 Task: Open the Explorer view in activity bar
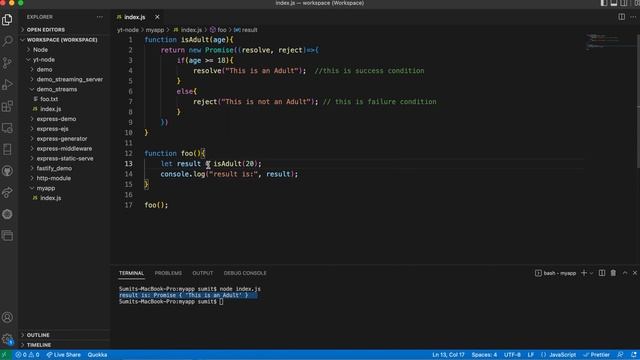(x=7, y=20)
